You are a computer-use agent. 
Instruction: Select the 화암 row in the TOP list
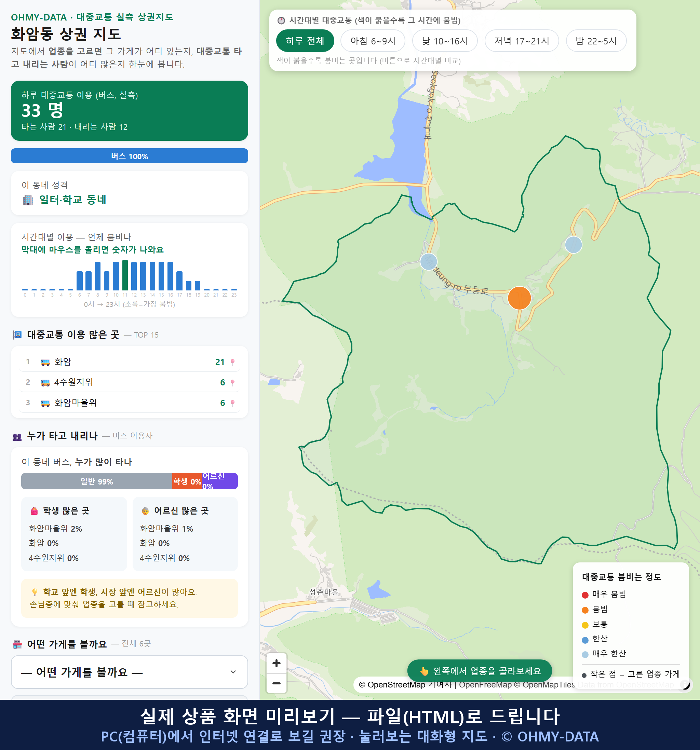coord(130,362)
